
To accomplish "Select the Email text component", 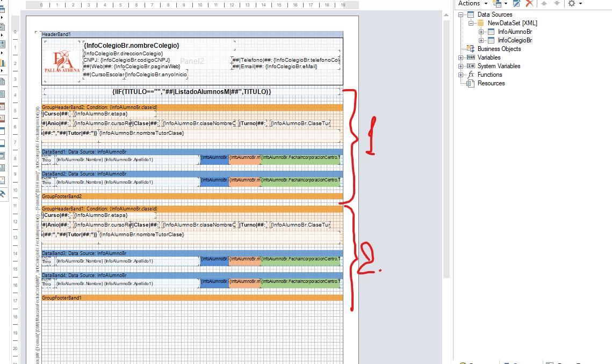I will (275, 67).
